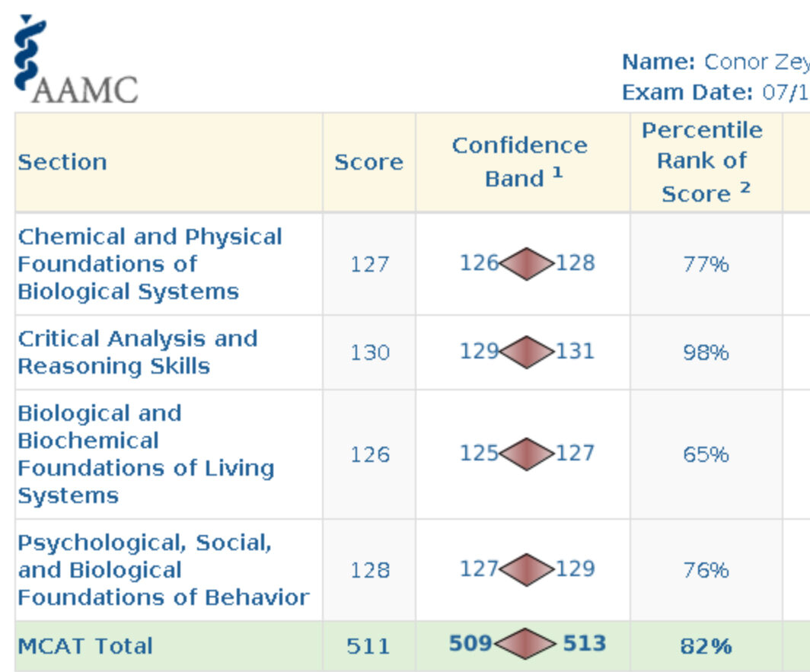Click Psychological, Social, and Biological section name
This screenshot has width=810, height=672.
pyautogui.click(x=162, y=570)
